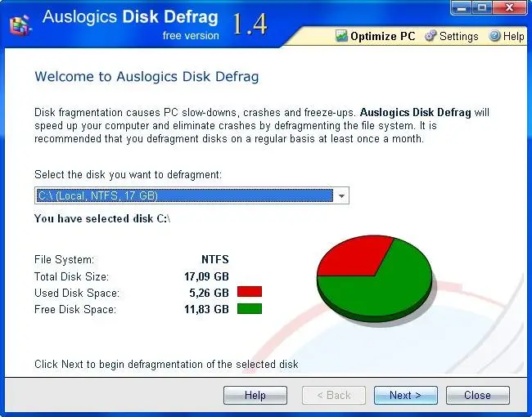Click the 17,09 GB total disk size value
The width and height of the screenshot is (532, 417).
pyautogui.click(x=206, y=276)
